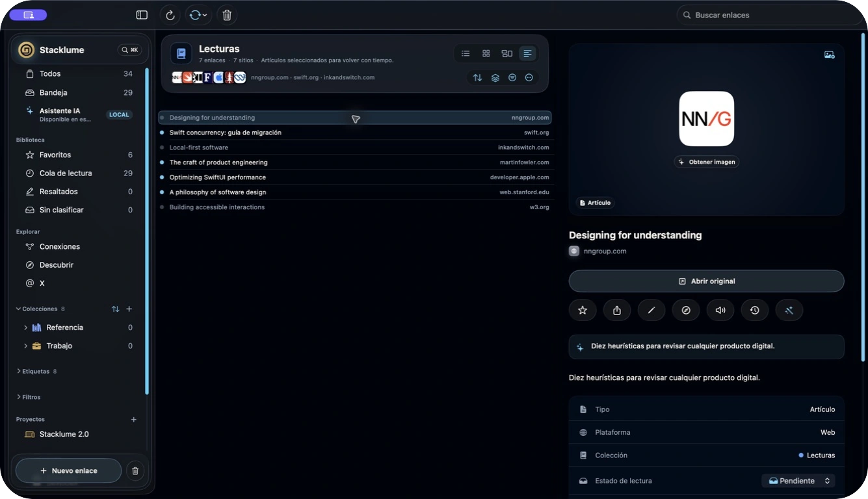Screen dimensions: 868x499
Task: Click the change image icon on preview
Action: (x=829, y=55)
